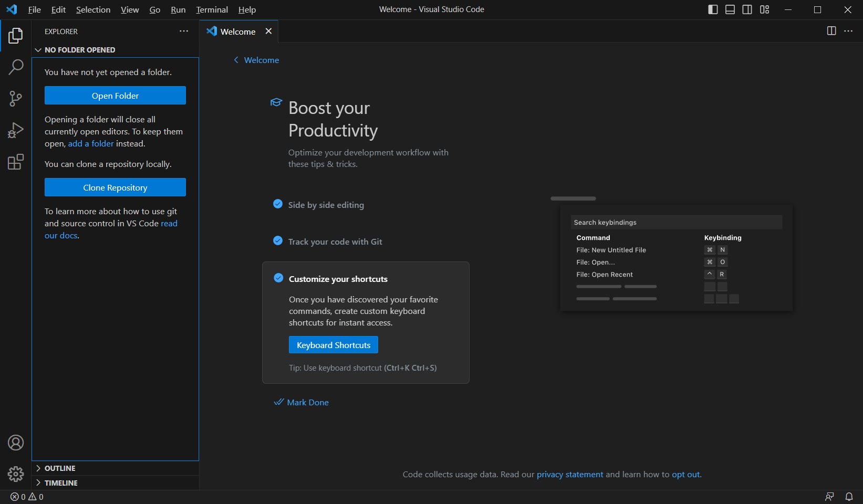Viewport: 863px width, 504px height.
Task: Open the Run and Debug view icon
Action: point(16,130)
